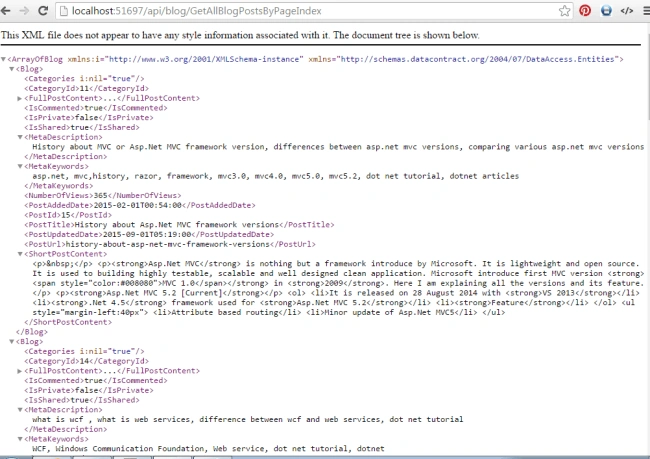
Task: Click the description text 'History about MVC or Asp.Net'
Action: click(338, 147)
